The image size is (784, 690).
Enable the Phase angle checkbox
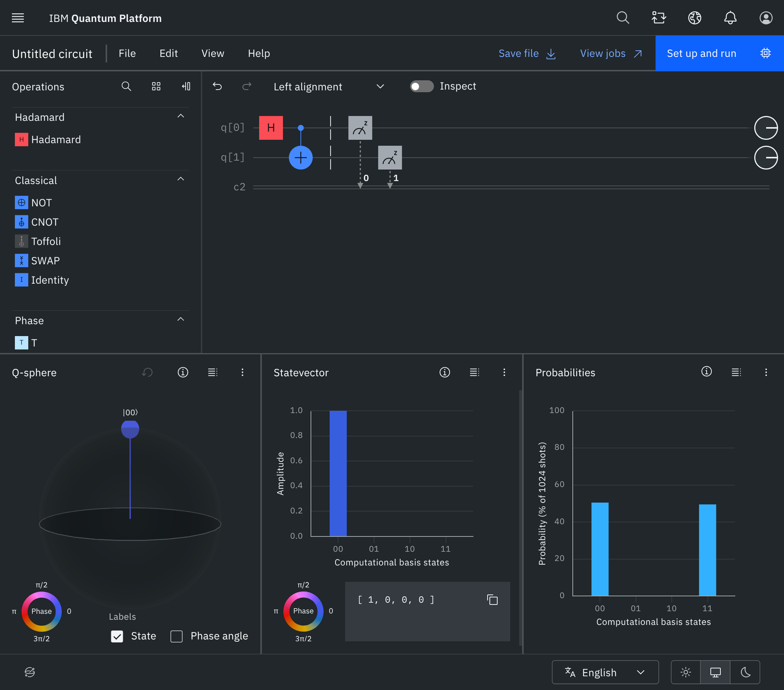pyautogui.click(x=176, y=636)
